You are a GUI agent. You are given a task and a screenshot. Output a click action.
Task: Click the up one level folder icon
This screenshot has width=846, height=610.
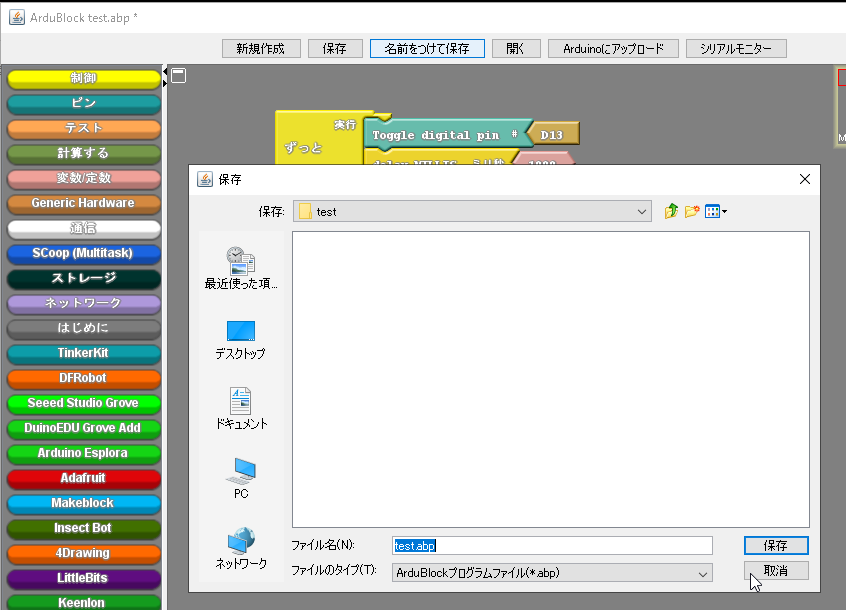pos(671,211)
